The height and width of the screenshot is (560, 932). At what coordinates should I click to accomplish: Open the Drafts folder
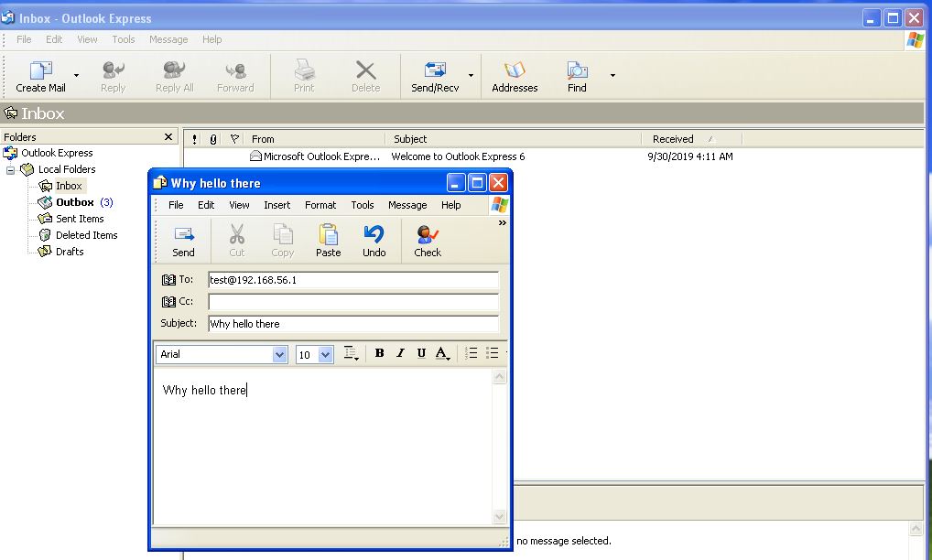coord(70,252)
